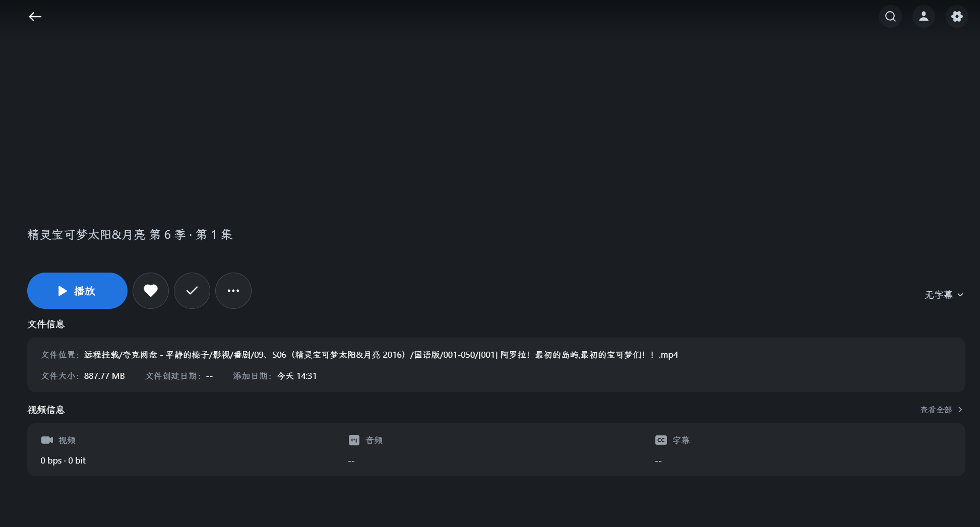Open the more options ellipsis icon
Viewport: 980px width, 527px height.
[x=233, y=291]
